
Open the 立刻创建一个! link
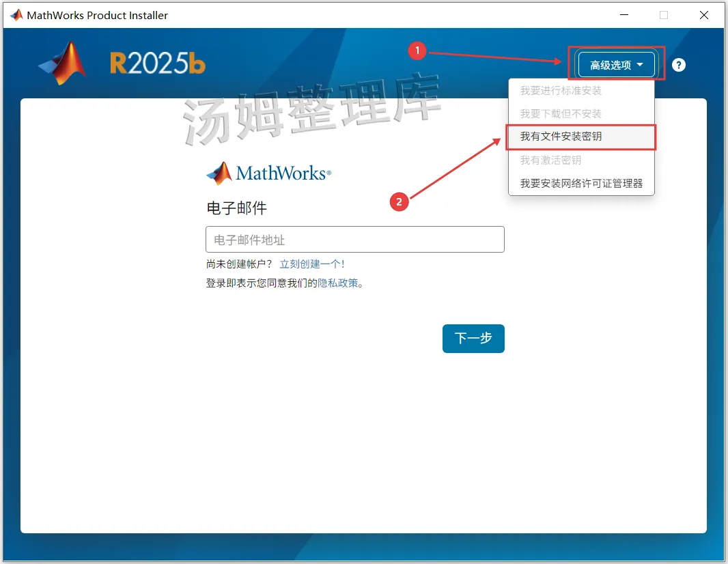click(312, 264)
